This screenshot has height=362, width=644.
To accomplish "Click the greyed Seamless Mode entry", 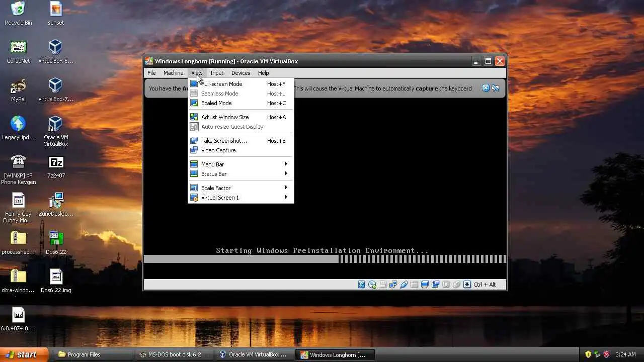I will (240, 94).
